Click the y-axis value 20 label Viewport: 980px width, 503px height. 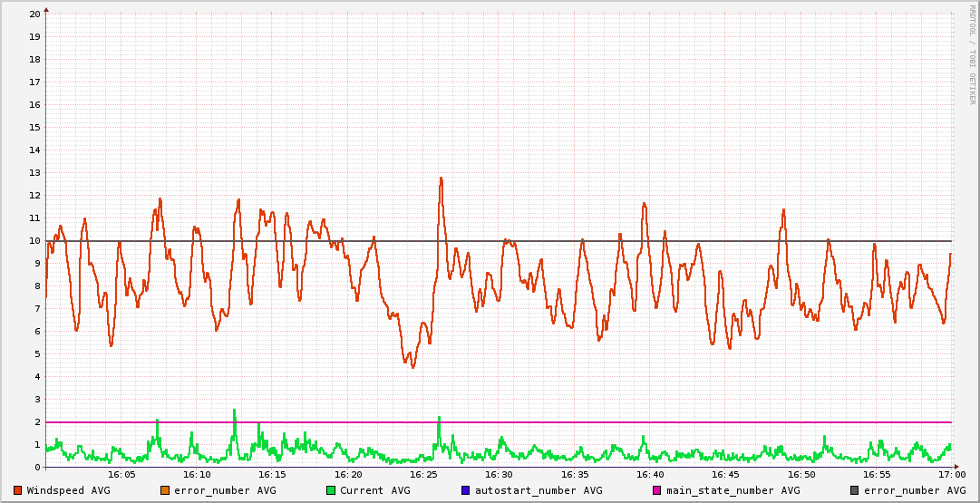(34, 15)
